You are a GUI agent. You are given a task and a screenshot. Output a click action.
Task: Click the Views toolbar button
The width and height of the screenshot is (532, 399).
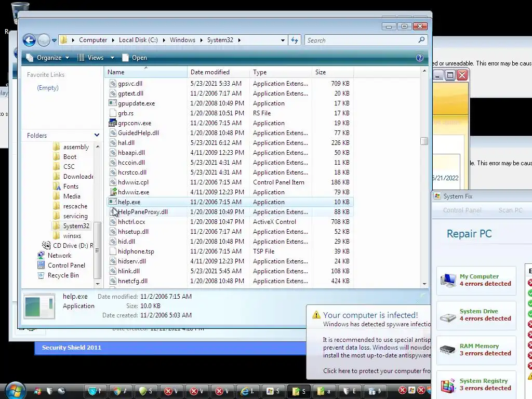click(x=90, y=58)
